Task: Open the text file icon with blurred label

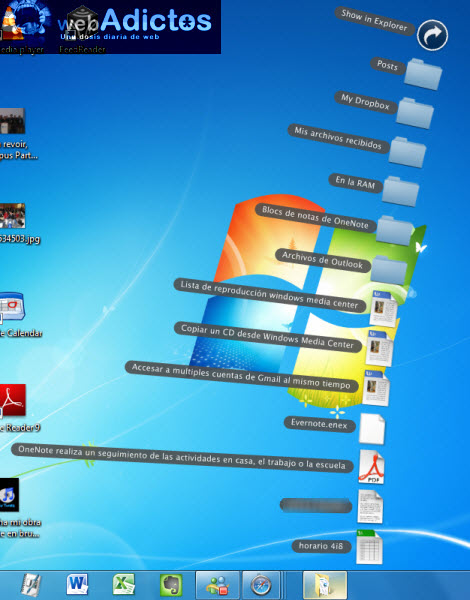Action: 370,506
